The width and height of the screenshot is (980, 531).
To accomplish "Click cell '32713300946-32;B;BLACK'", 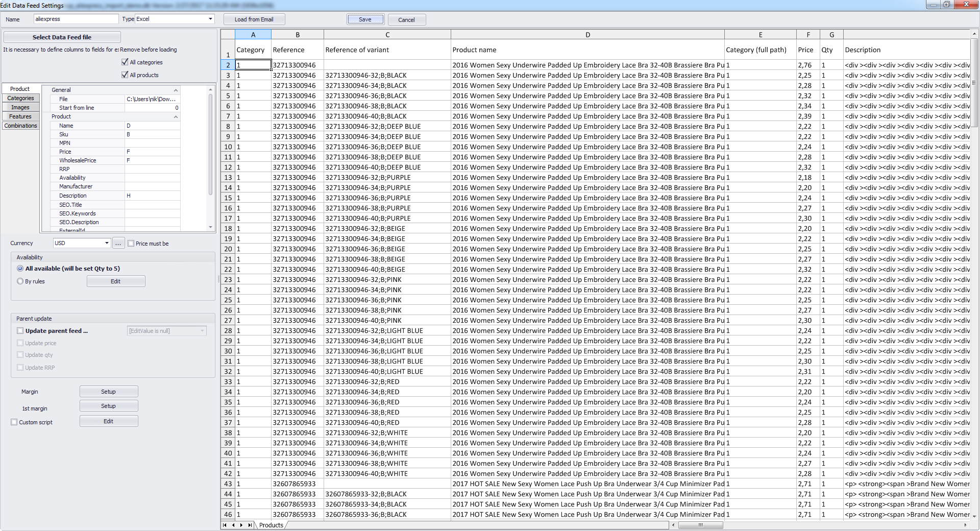I will [x=387, y=76].
